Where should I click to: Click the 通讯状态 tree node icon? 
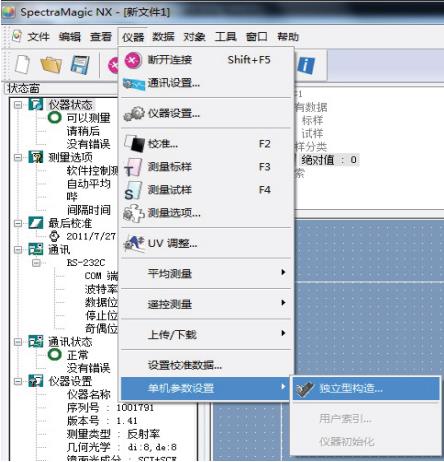click(36, 342)
